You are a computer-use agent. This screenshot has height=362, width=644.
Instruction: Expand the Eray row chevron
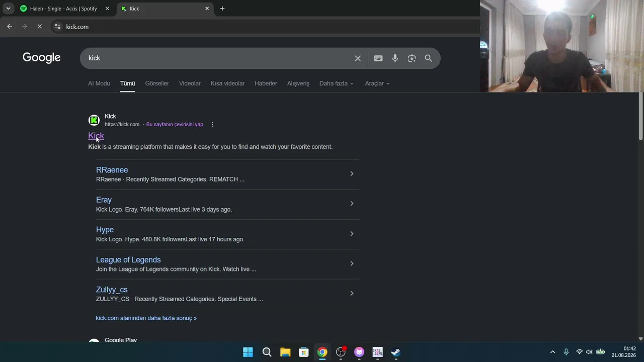352,204
